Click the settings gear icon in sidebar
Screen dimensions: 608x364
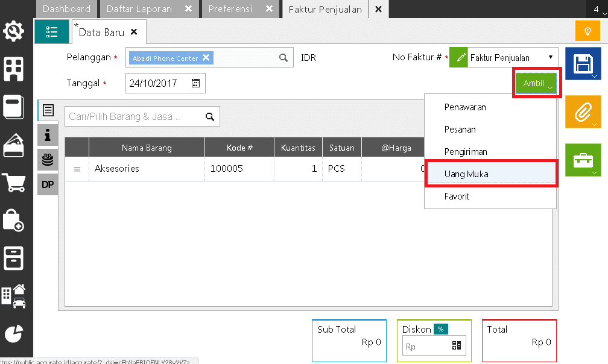coord(14,31)
